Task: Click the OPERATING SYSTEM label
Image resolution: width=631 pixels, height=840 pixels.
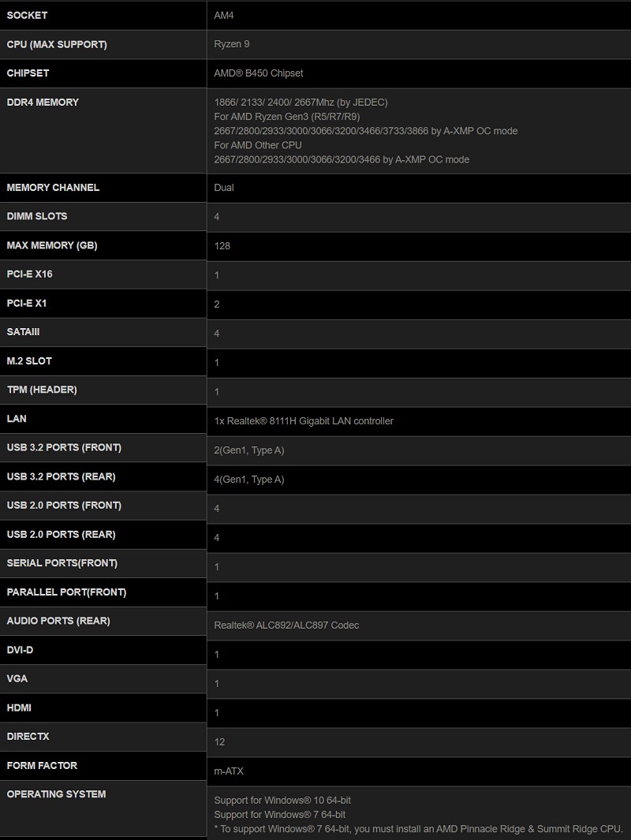Action: [x=56, y=794]
